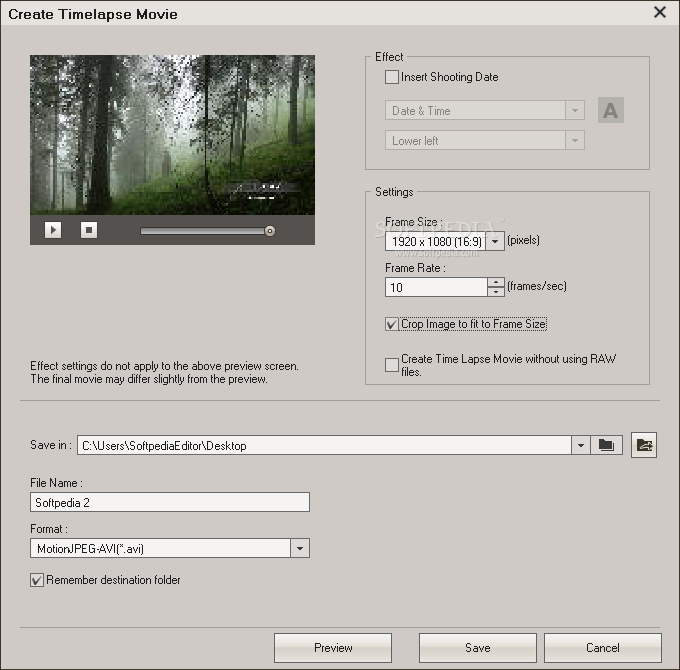Viewport: 680px width, 670px height.
Task: Stop the timelapse preview playback
Action: [89, 230]
